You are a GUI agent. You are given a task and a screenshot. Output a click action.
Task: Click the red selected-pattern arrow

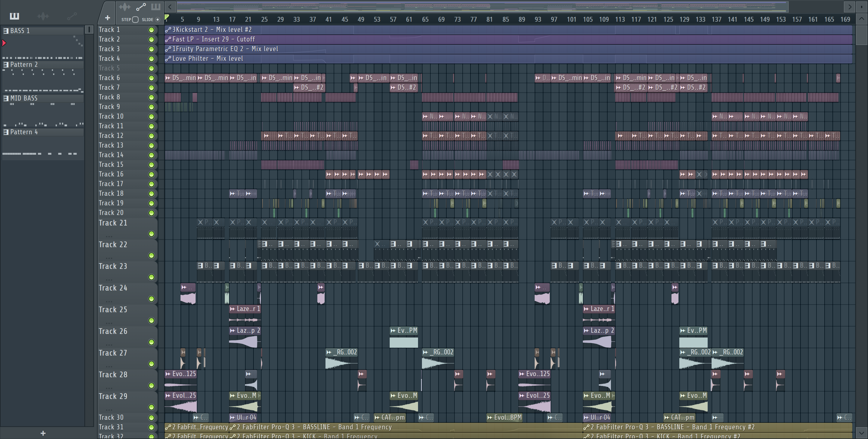pos(4,43)
